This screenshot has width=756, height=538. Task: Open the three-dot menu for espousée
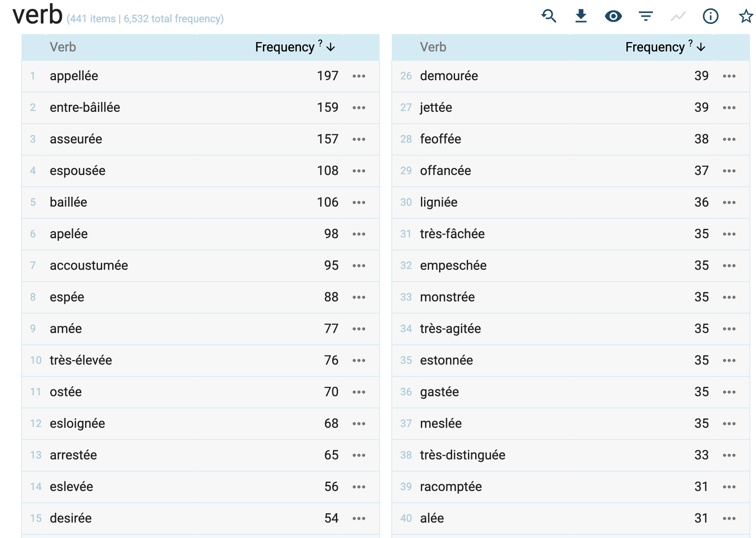[359, 171]
